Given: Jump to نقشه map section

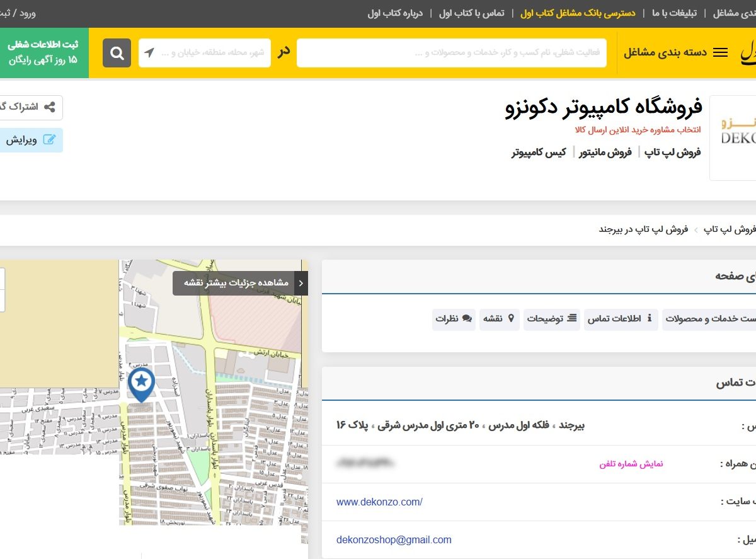Looking at the screenshot, I should 499,319.
